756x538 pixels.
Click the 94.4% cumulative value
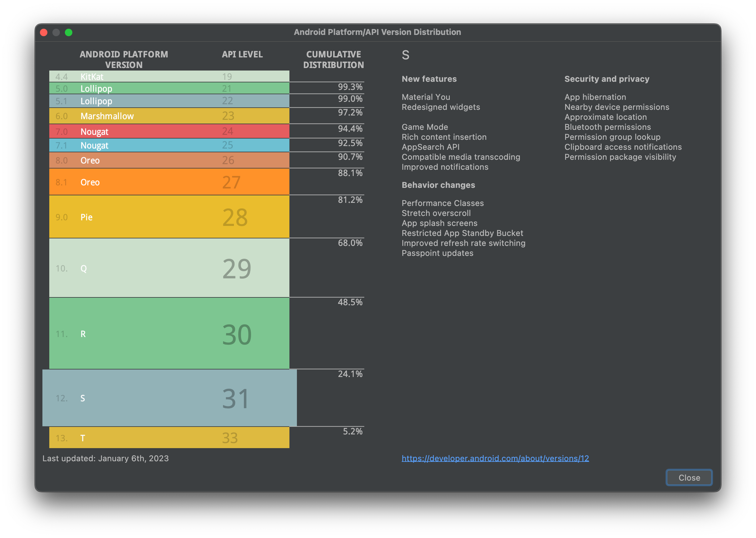click(x=350, y=129)
